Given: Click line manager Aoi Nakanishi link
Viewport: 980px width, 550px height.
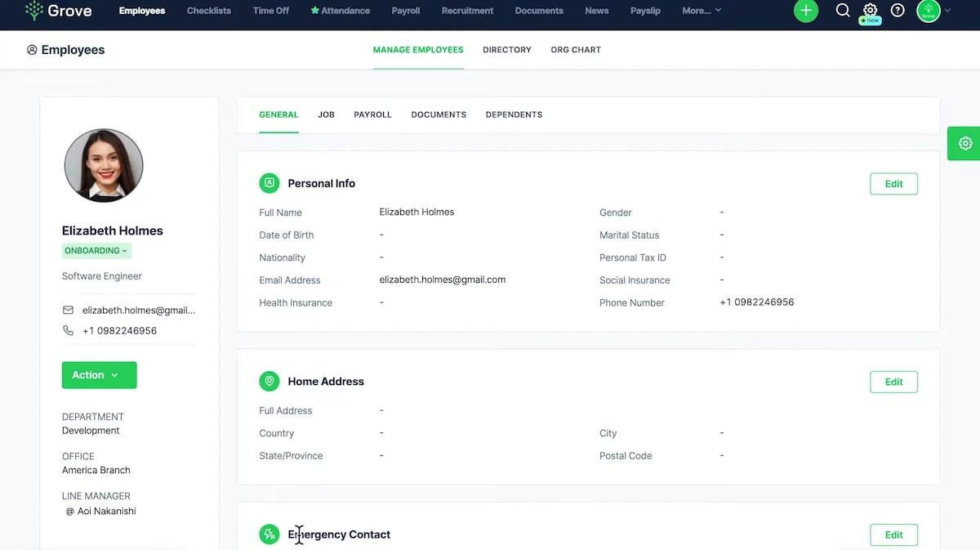Looking at the screenshot, I should 106,511.
